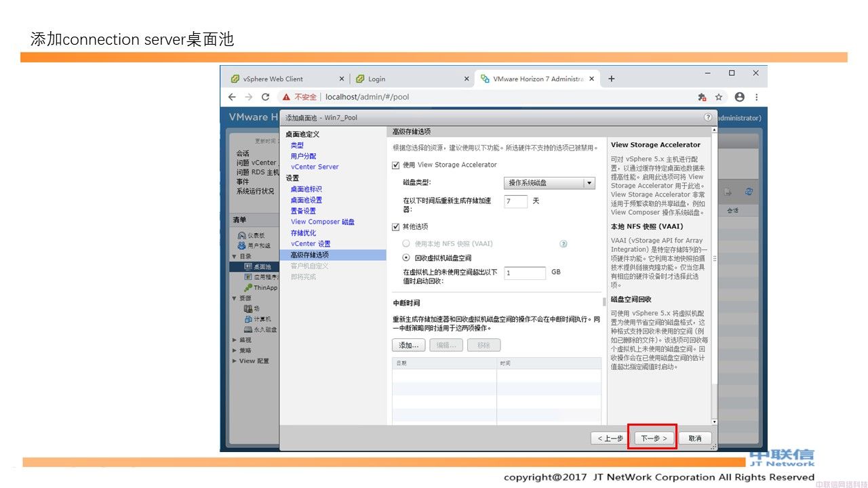This screenshot has height=488, width=868.
Task: Click the browser back arrow
Action: pyautogui.click(x=232, y=97)
